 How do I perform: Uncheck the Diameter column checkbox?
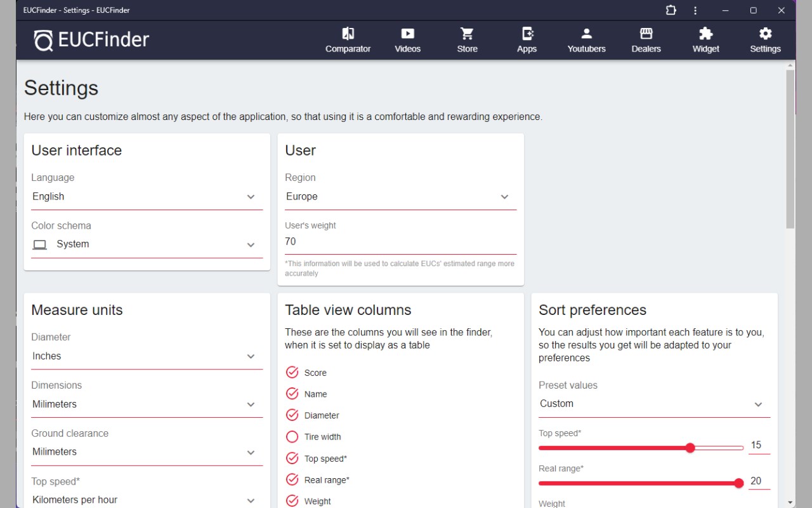[292, 415]
